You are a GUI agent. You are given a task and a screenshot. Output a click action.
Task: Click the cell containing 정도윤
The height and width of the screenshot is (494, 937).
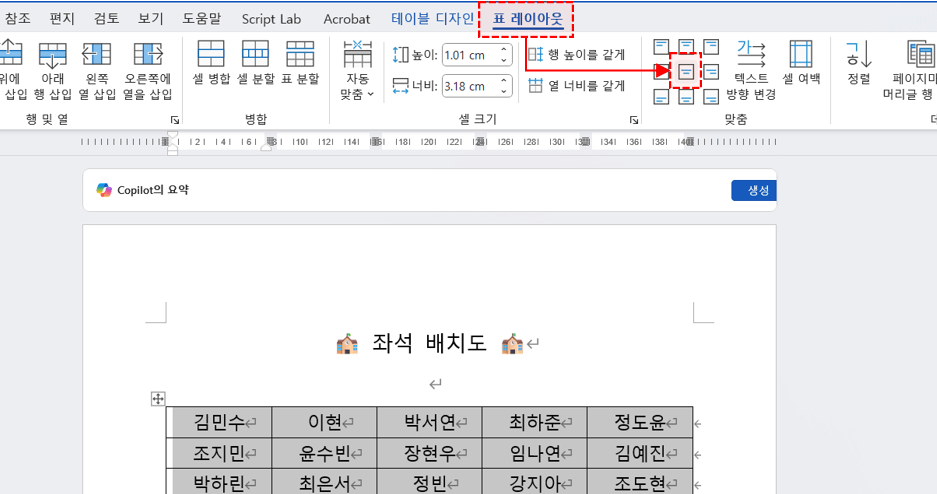[x=640, y=422]
